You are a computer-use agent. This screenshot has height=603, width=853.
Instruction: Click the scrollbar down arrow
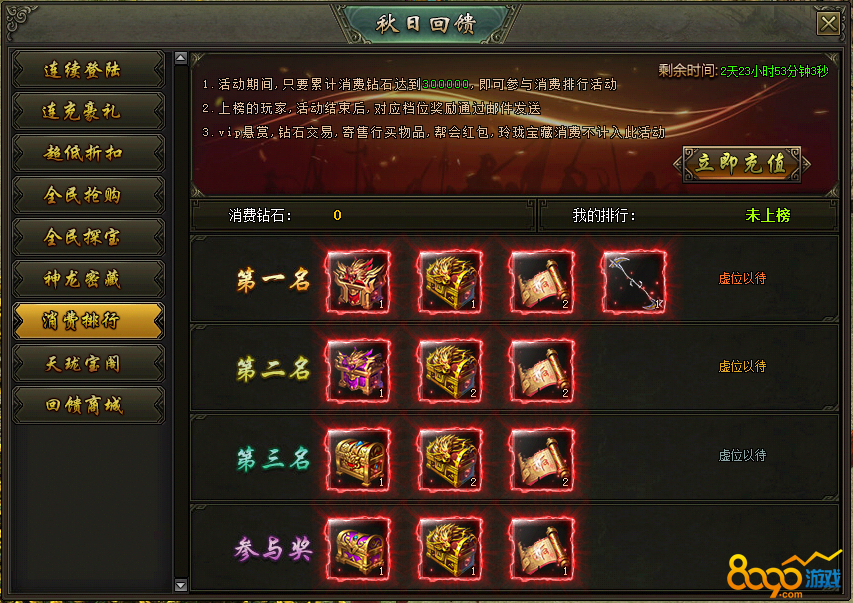(181, 585)
